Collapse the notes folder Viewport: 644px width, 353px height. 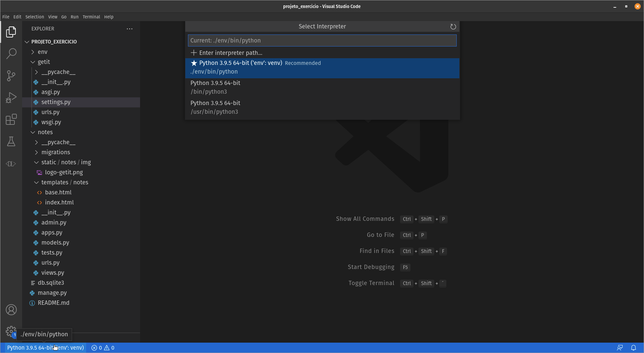point(33,132)
